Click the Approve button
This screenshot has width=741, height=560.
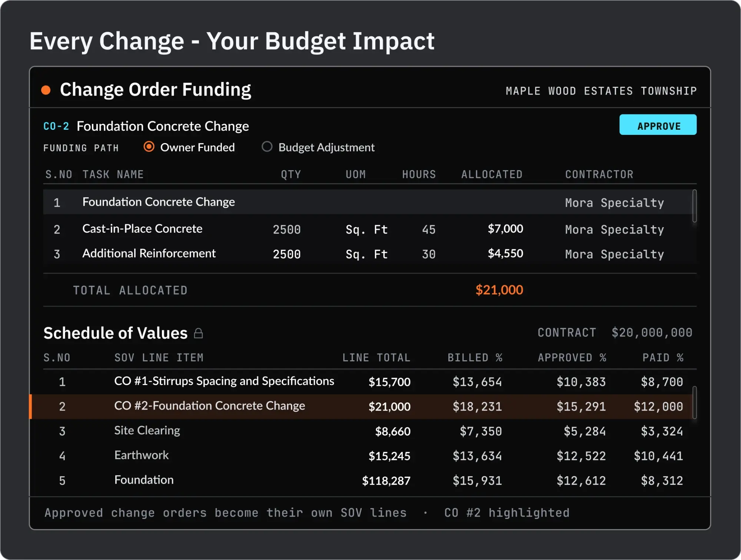(x=658, y=125)
